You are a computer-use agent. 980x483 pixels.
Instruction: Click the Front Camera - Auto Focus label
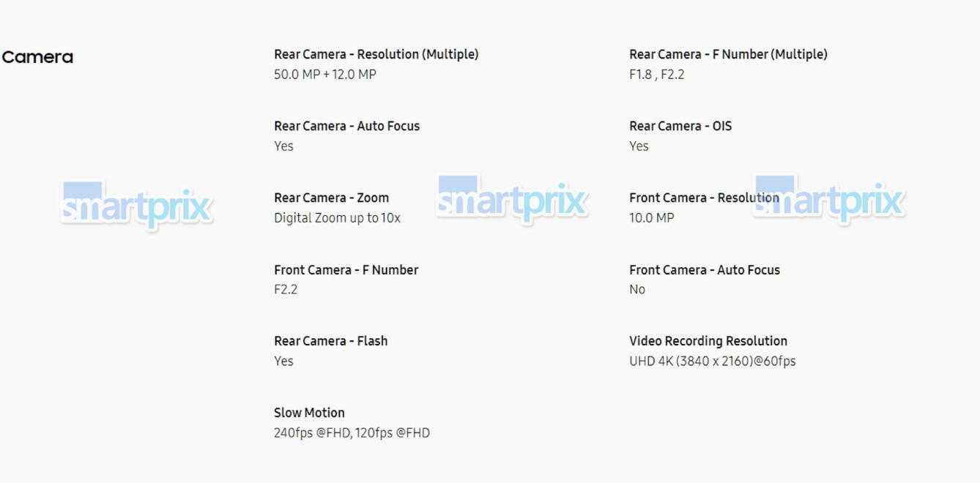[704, 270]
